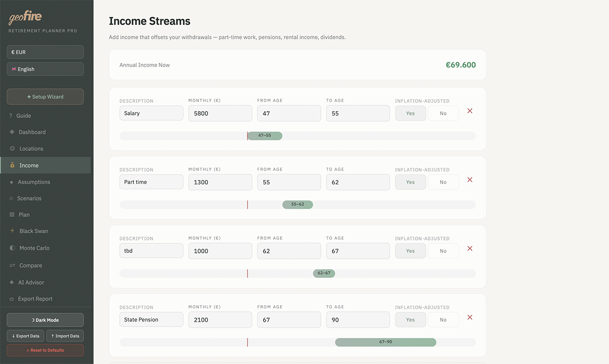609x364 pixels.
Task: Edit Salary To Age field
Action: (x=358, y=114)
